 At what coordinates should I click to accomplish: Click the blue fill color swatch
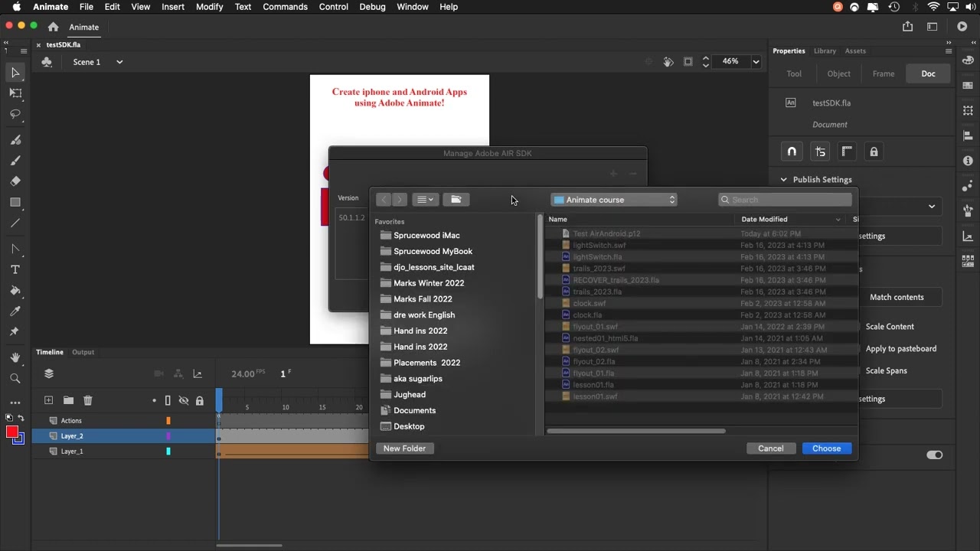tap(20, 439)
